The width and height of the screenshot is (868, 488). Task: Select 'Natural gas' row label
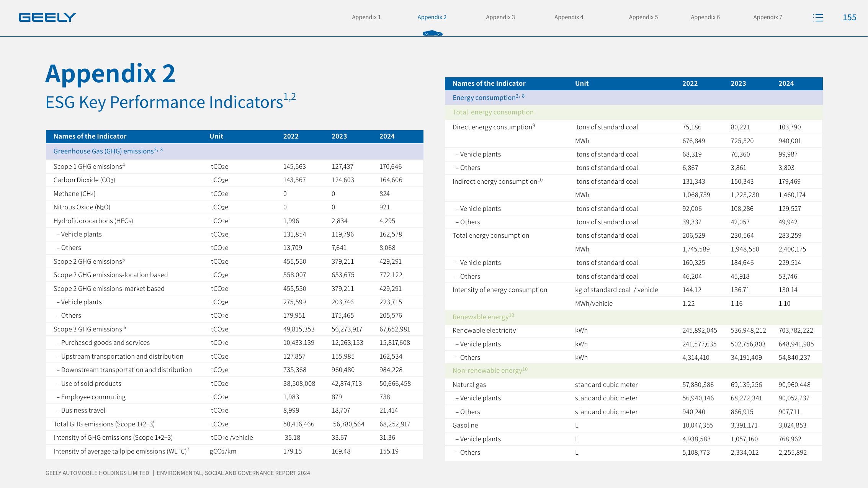click(469, 385)
